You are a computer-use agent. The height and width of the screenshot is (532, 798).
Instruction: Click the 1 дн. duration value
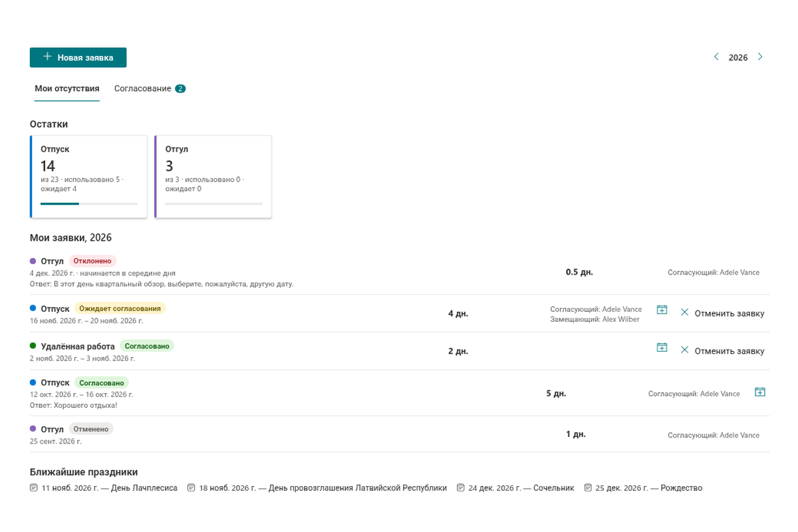pyautogui.click(x=576, y=435)
